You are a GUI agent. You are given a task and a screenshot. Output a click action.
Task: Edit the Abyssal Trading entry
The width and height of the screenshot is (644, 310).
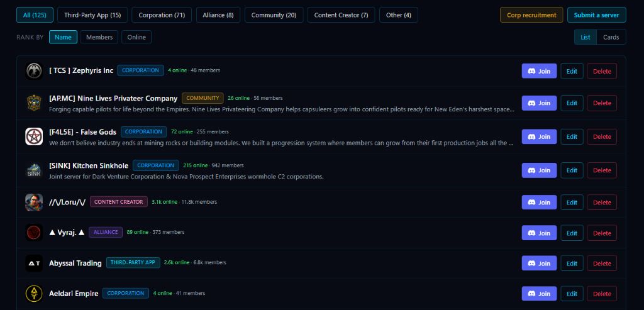coord(572,263)
